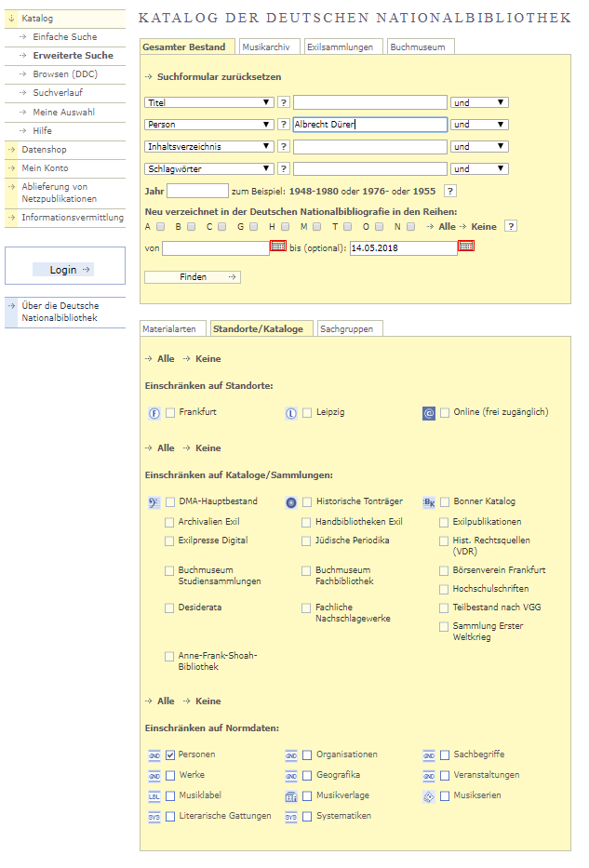Click the building icon beside Musikverlage
Viewport: 589px width, 868px height.
click(291, 796)
